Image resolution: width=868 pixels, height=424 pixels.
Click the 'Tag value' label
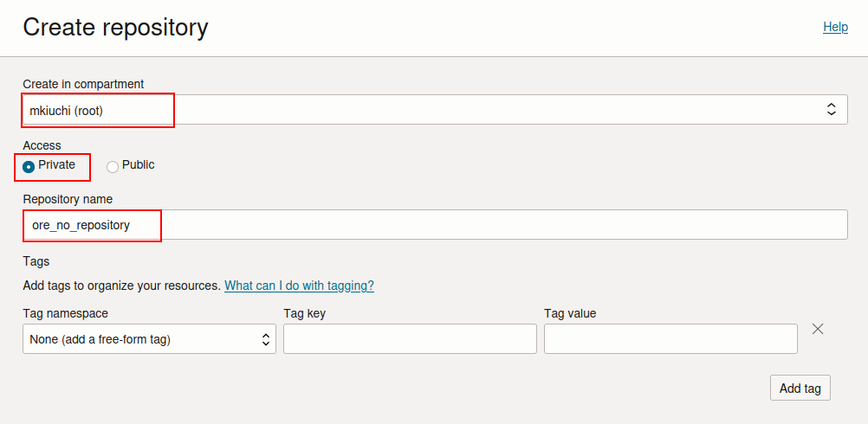pos(570,313)
